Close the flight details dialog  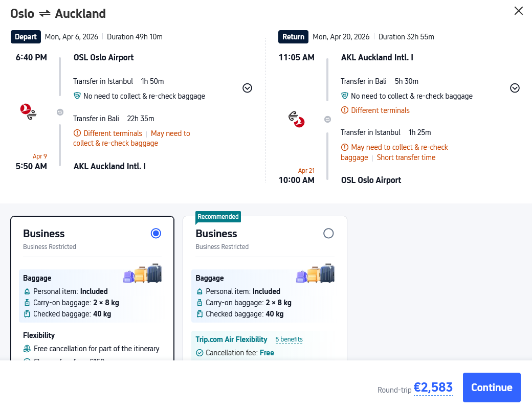click(x=518, y=11)
